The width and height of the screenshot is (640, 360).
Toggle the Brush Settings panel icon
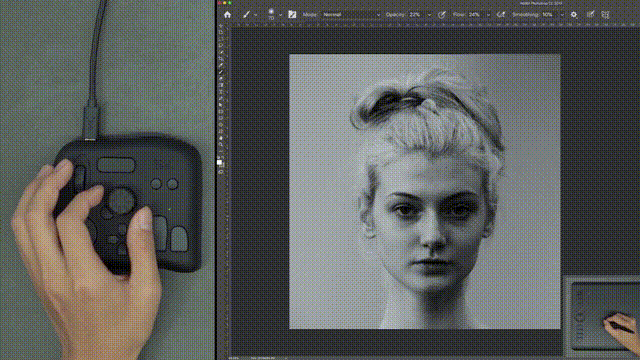[292, 15]
